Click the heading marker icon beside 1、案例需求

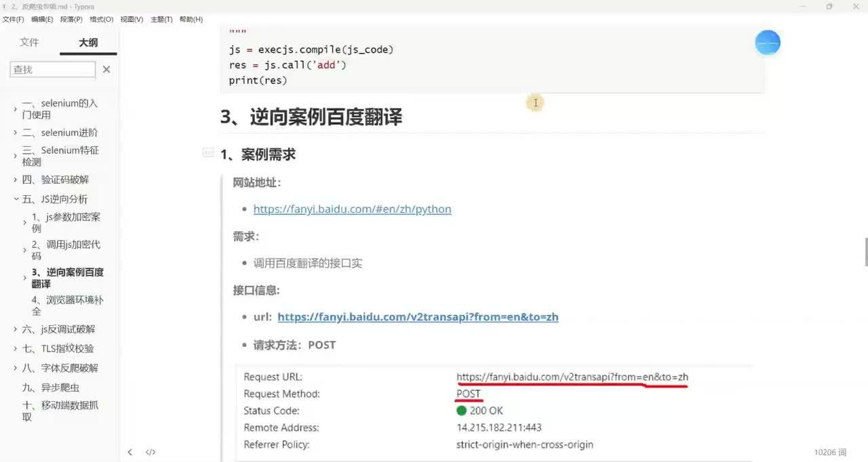[209, 154]
